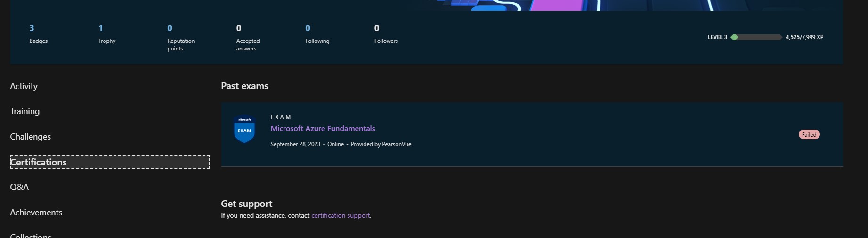
Task: Open the 0 Reputation points stat
Action: 181,38
